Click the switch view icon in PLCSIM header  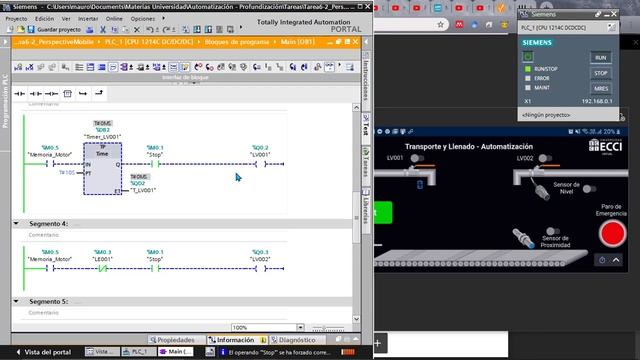611,27
